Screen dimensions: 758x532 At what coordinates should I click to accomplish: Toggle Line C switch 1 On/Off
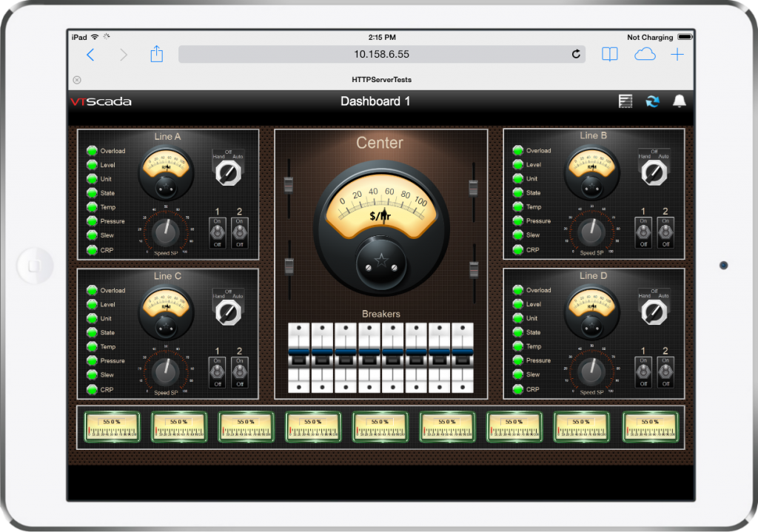(218, 372)
